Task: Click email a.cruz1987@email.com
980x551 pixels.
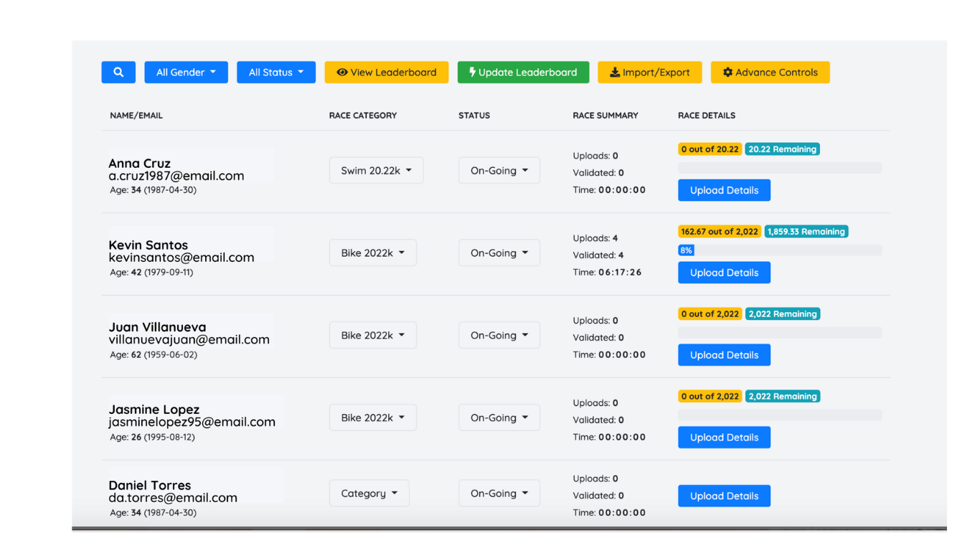Action: tap(176, 176)
